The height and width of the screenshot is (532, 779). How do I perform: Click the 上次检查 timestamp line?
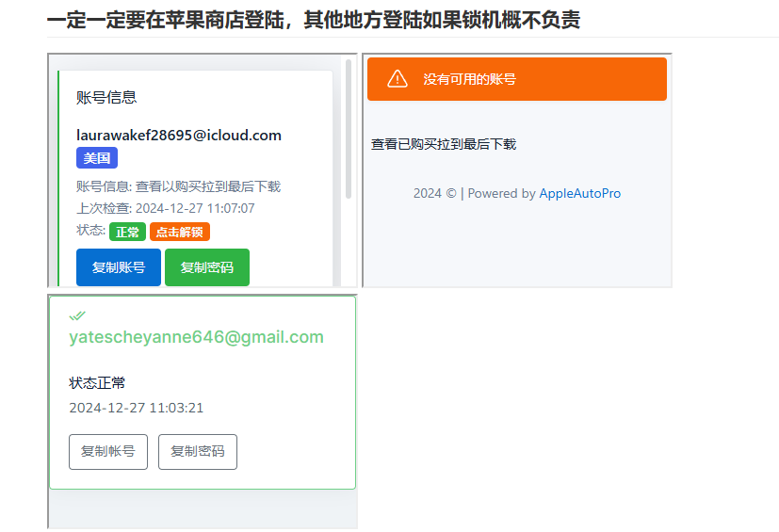(x=166, y=208)
